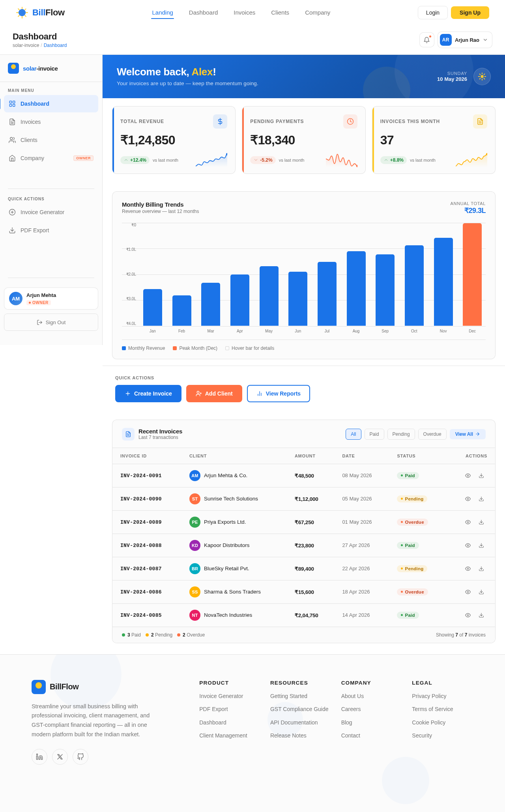Click the AR avatar in the header

pyautogui.click(x=446, y=40)
